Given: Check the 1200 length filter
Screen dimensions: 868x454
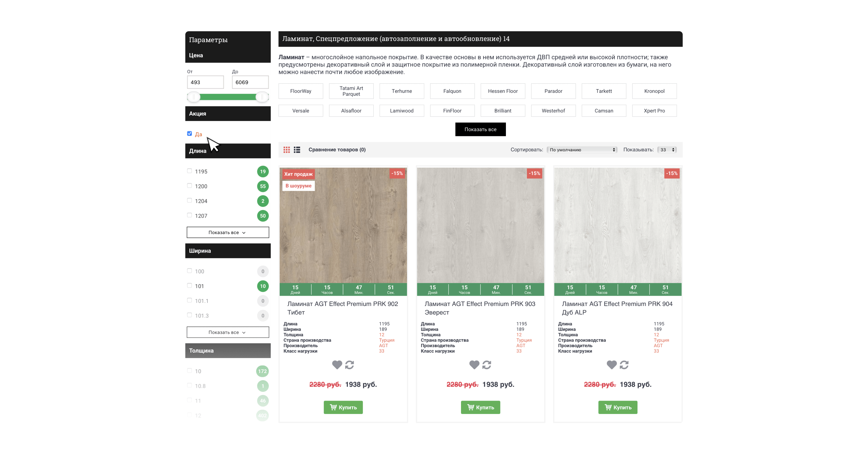Looking at the screenshot, I should [x=189, y=186].
